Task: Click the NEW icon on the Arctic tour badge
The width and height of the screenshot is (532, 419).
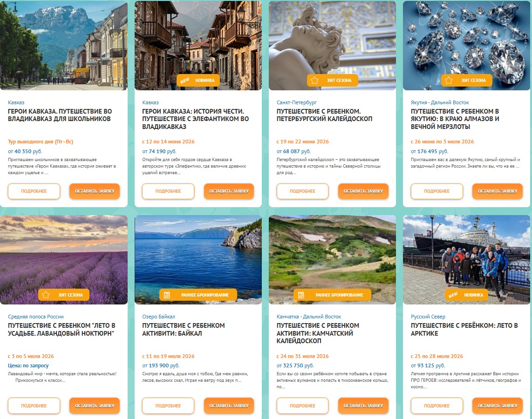Action: click(x=453, y=295)
